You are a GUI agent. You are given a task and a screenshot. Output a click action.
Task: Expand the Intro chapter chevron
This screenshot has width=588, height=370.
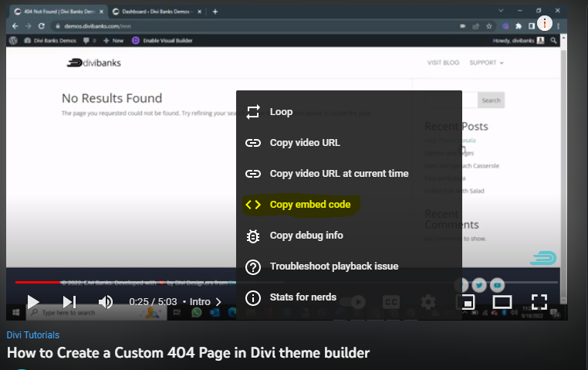coord(218,302)
